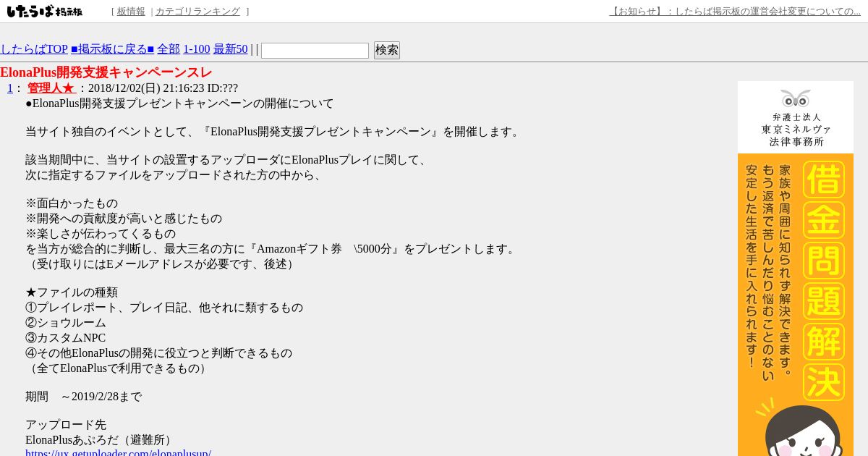Focus the thread search text field
Screen dimensions: 868x456
coord(315,51)
